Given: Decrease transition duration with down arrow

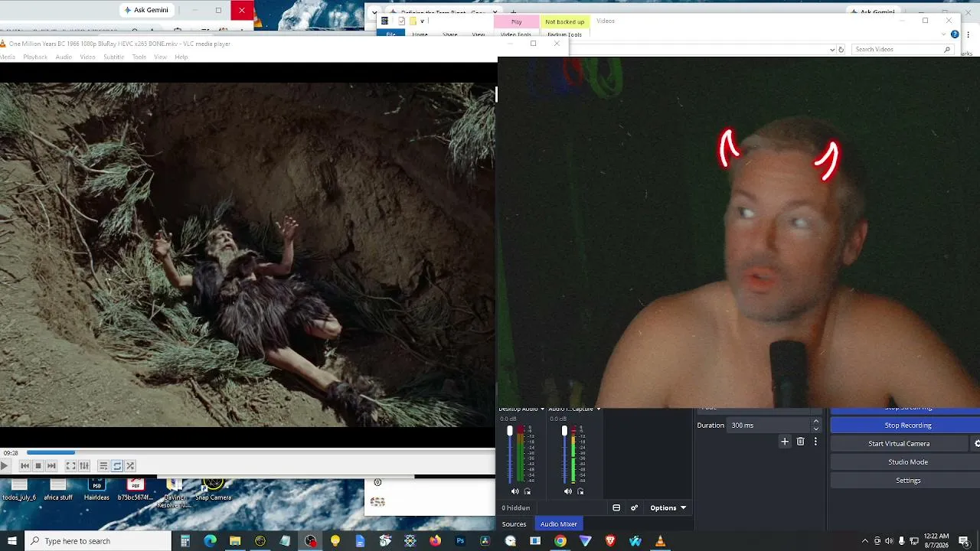Looking at the screenshot, I should (815, 429).
